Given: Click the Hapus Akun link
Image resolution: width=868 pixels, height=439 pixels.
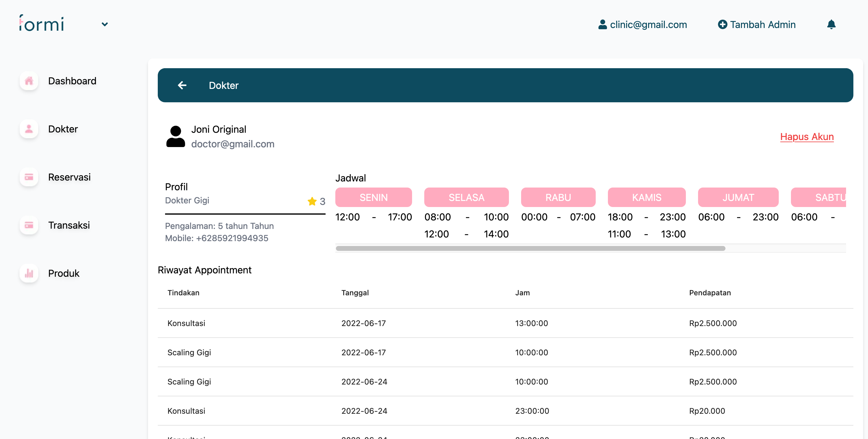Looking at the screenshot, I should coord(807,136).
